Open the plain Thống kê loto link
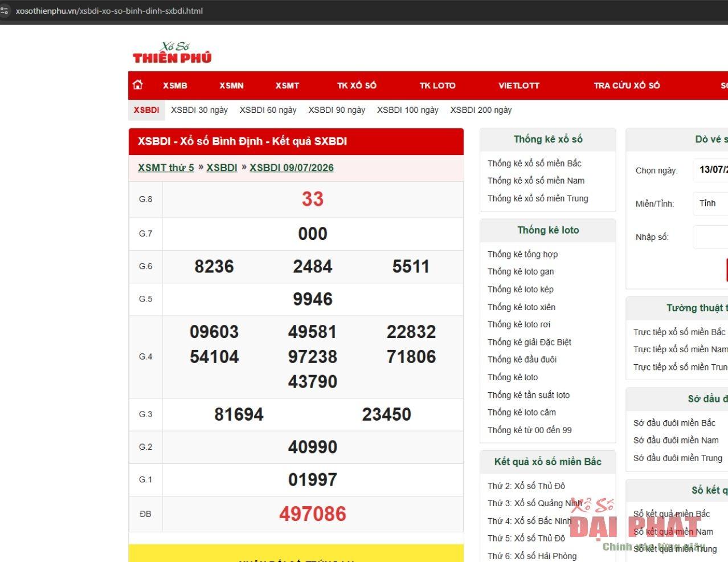Viewport: 728px width, 562px height. (513, 377)
